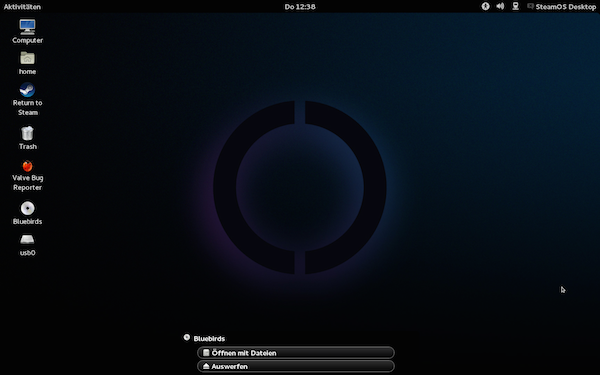Select the Trash icon on desktop
The width and height of the screenshot is (600, 375).
[x=27, y=133]
